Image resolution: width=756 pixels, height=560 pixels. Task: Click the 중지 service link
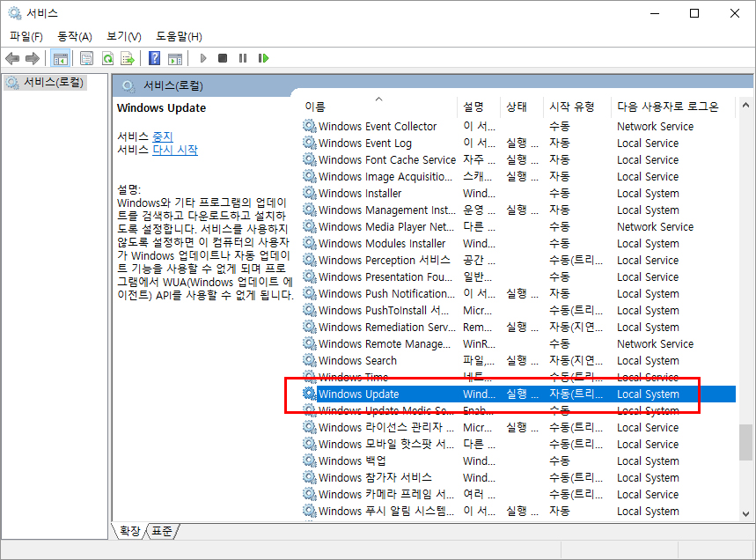(x=163, y=136)
